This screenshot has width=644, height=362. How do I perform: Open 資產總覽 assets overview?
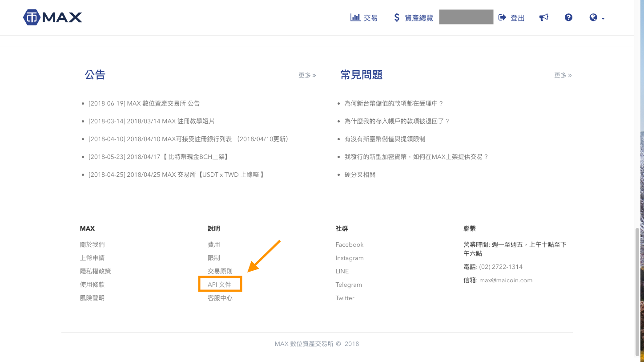[x=413, y=18]
